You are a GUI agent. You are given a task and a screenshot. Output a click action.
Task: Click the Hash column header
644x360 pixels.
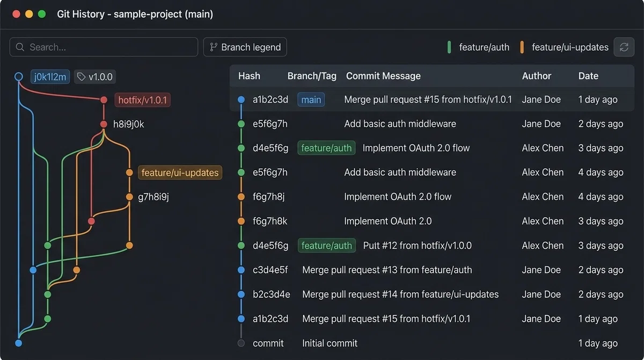click(249, 76)
